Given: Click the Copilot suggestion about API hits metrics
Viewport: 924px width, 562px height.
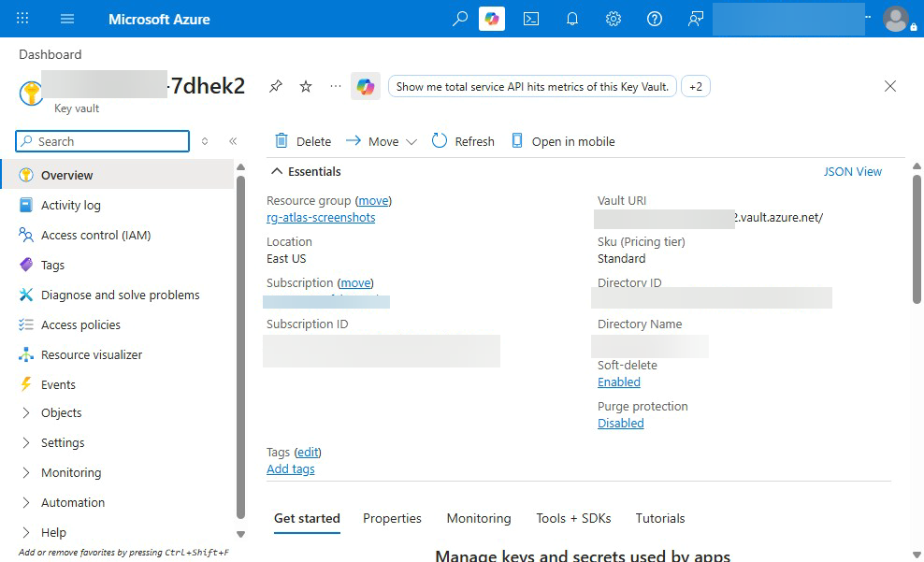Looking at the screenshot, I should click(532, 87).
